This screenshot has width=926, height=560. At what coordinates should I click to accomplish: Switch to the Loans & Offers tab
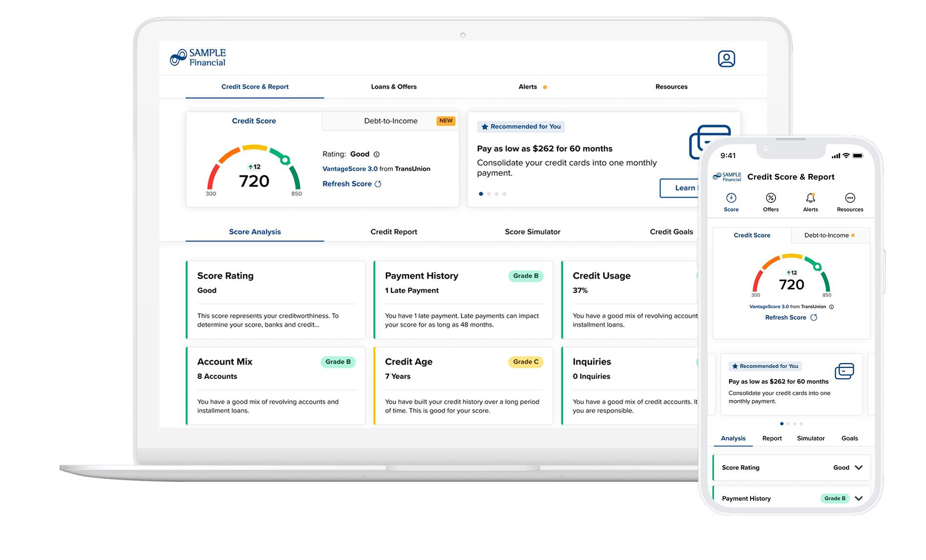coord(393,87)
